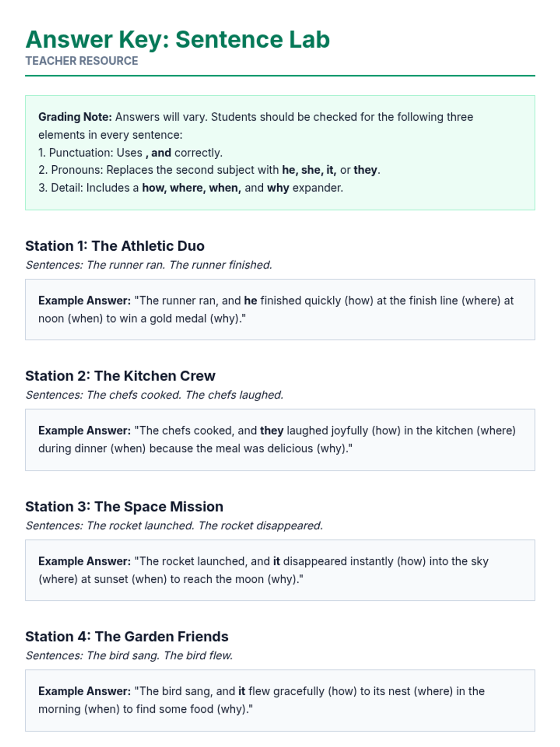Select the 'Station 1: The Athletic Duo' heading
560x747 pixels.
click(x=115, y=246)
